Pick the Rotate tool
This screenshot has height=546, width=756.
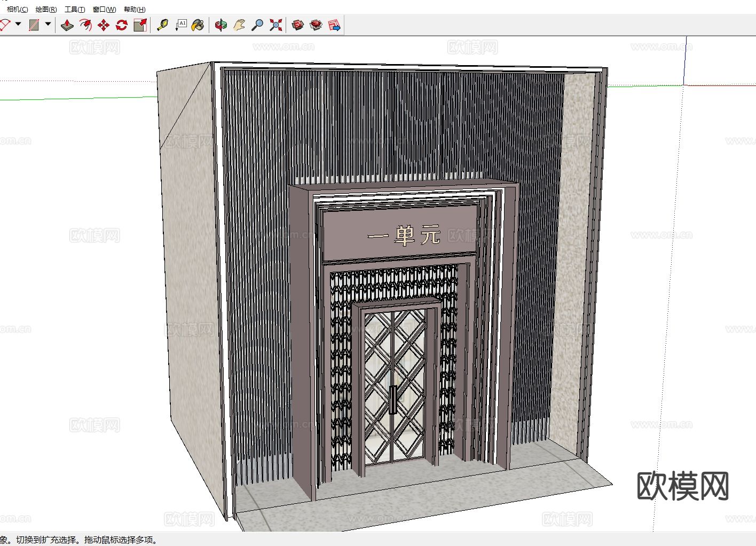coord(122,25)
